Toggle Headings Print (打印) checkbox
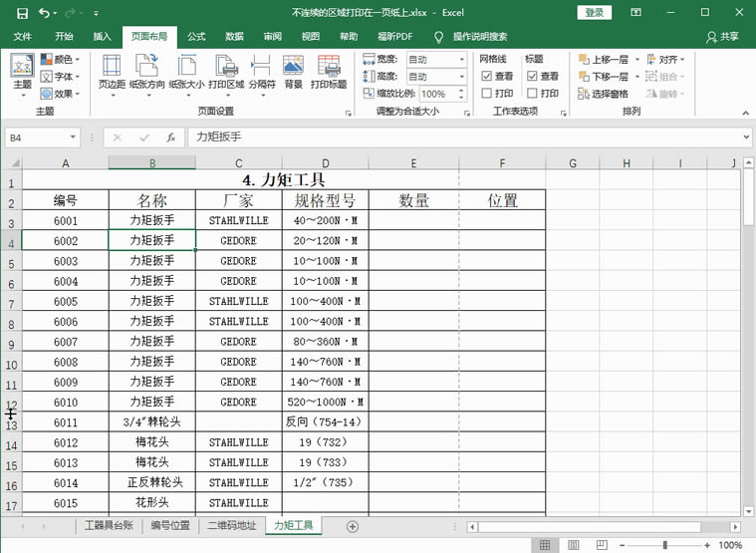This screenshot has height=553, width=756. 532,93
